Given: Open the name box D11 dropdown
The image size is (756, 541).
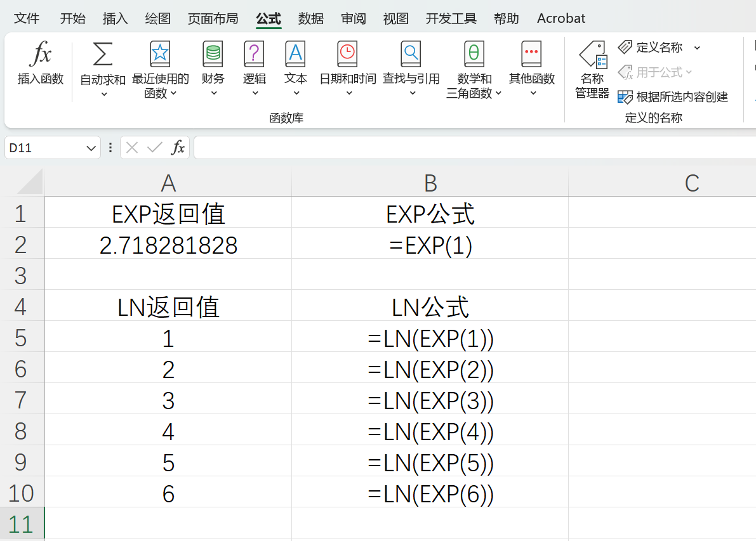Looking at the screenshot, I should click(91, 148).
